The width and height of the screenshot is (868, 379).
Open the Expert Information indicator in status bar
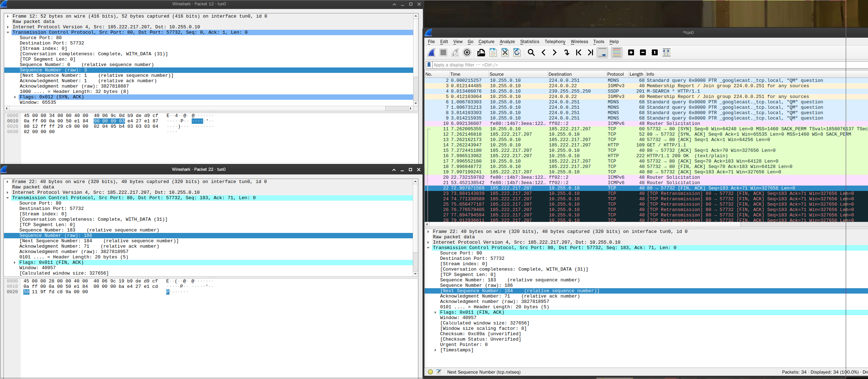point(430,372)
